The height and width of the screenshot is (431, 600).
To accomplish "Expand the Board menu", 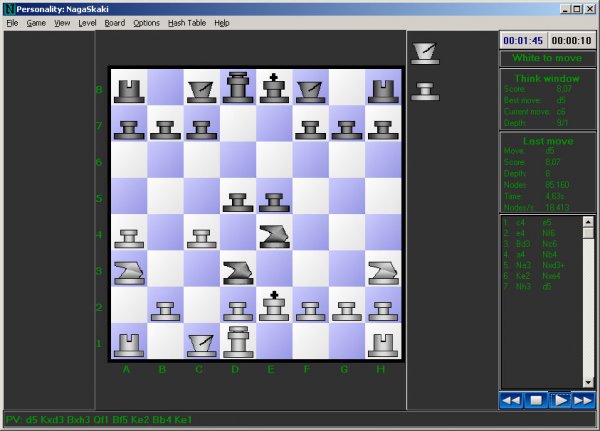I will pos(115,22).
